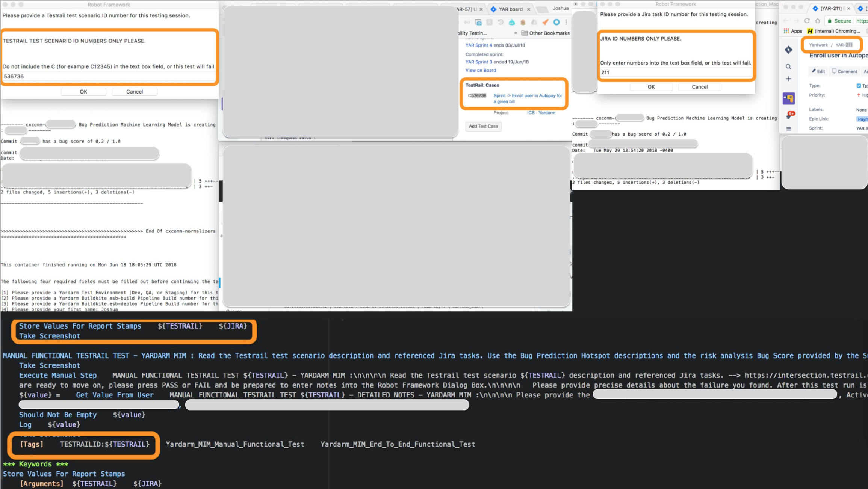
Task: Click the orange rocket extension icon
Action: pos(545,22)
